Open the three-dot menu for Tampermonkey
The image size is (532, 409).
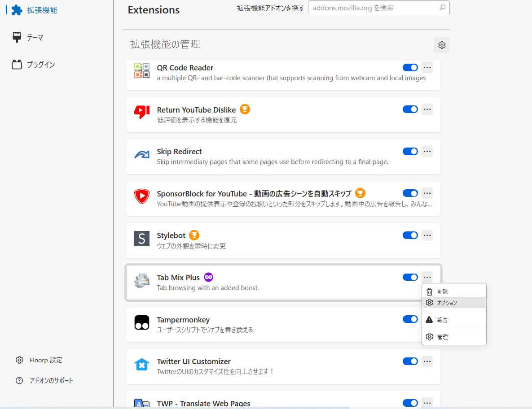(427, 319)
